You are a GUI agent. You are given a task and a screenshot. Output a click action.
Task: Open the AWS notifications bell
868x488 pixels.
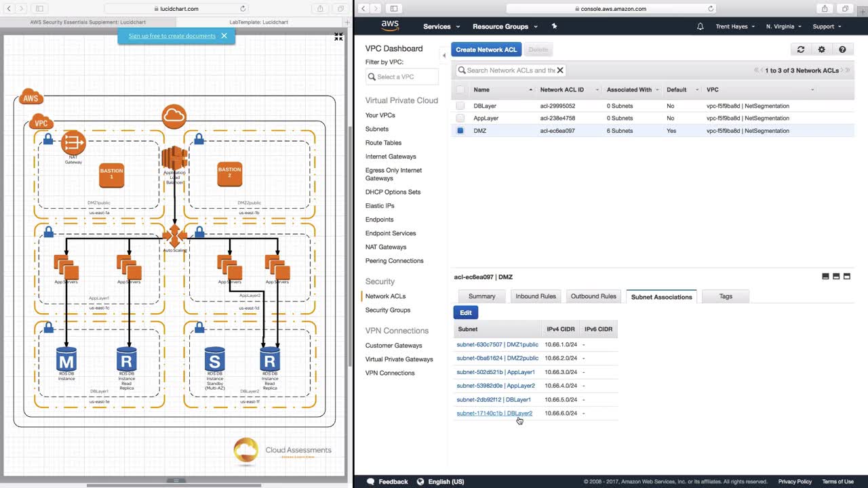pos(700,26)
